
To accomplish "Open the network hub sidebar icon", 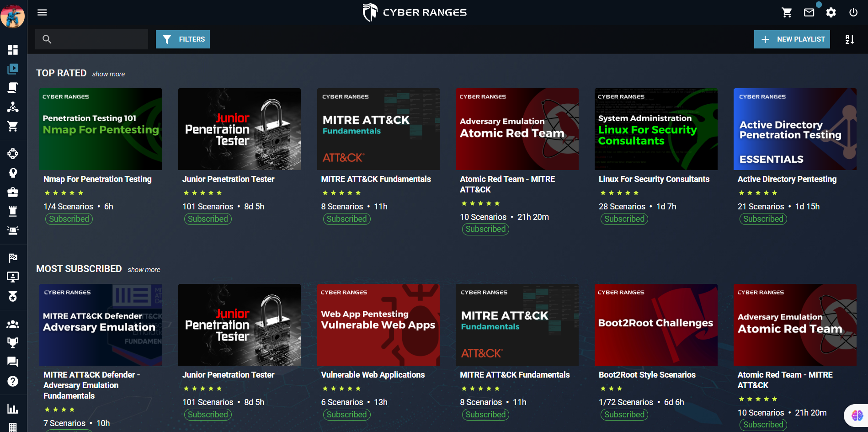I will pyautogui.click(x=13, y=107).
